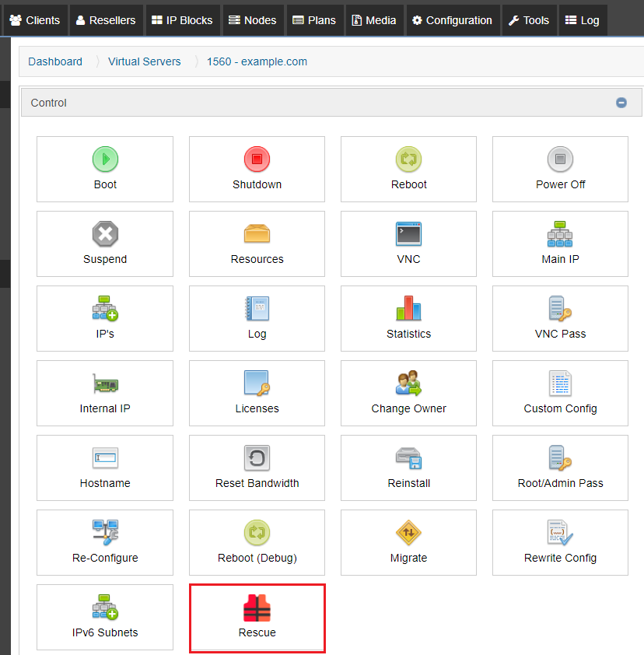Screen dimensions: 644x655
Task: Go to the Dashboard breadcrumb link
Action: tap(55, 61)
